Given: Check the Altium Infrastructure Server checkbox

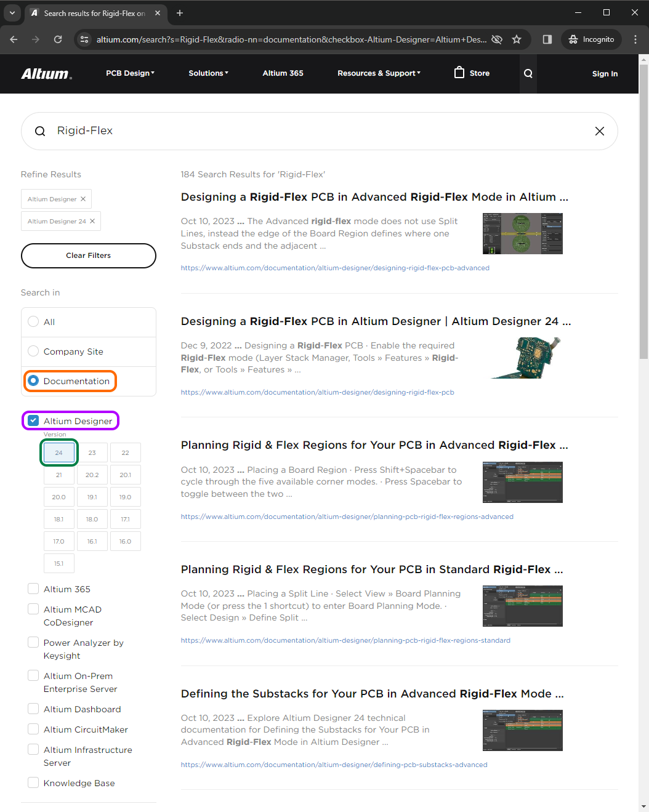Looking at the screenshot, I should pos(33,750).
